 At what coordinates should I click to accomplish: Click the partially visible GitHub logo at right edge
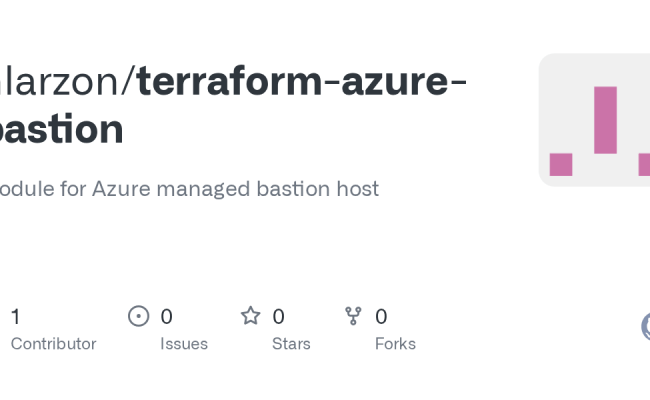point(645,326)
